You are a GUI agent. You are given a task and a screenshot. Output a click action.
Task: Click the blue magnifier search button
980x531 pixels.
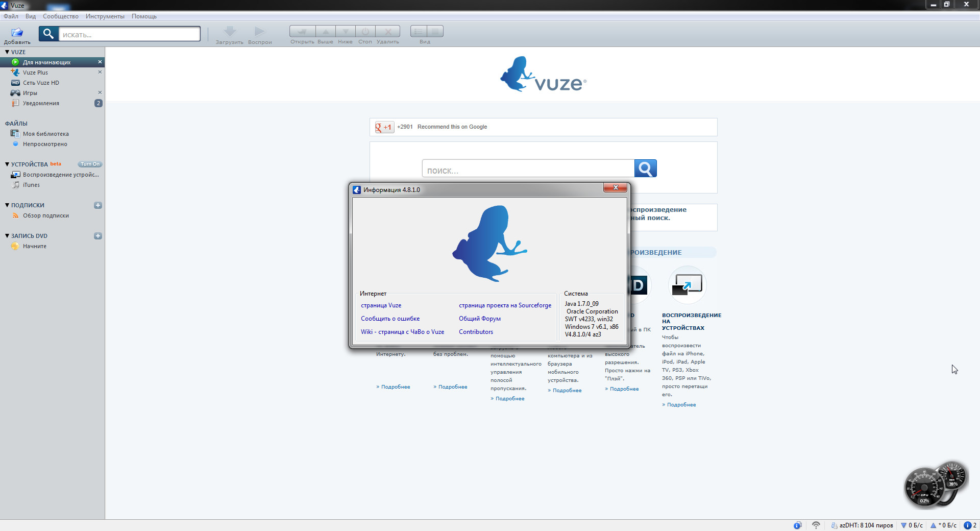(x=646, y=168)
